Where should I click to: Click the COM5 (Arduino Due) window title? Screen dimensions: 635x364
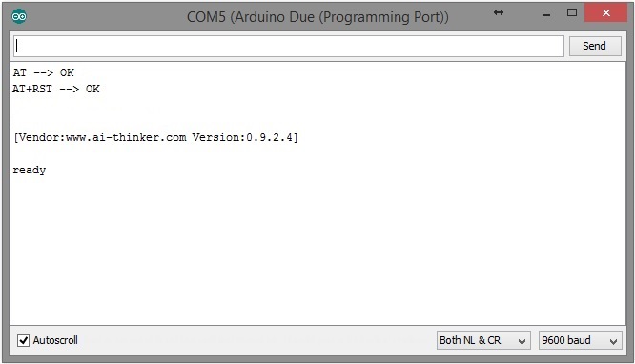[x=317, y=17]
